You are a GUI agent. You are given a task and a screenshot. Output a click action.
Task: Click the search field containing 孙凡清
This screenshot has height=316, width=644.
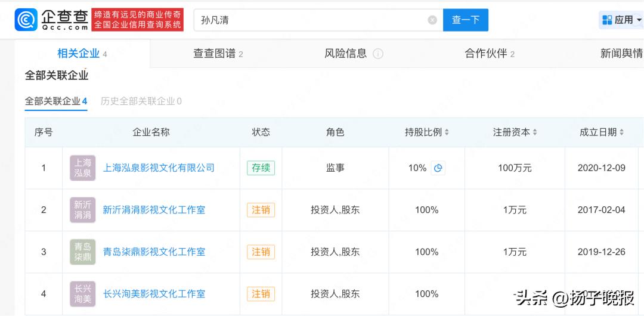(310, 20)
